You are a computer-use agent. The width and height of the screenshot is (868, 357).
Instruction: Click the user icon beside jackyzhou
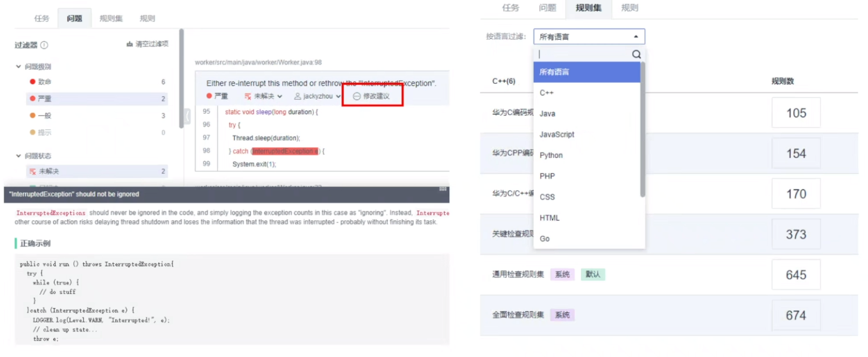point(297,96)
